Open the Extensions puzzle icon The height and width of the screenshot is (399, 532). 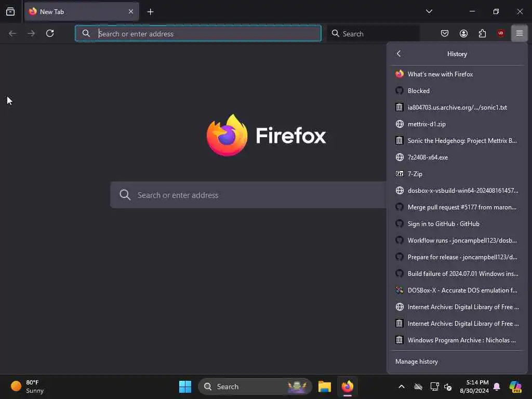[482, 33]
